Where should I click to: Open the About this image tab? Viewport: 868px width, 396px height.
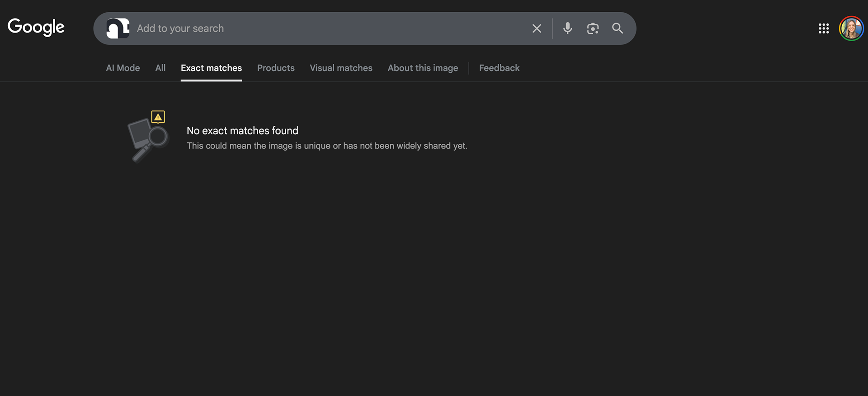[423, 68]
